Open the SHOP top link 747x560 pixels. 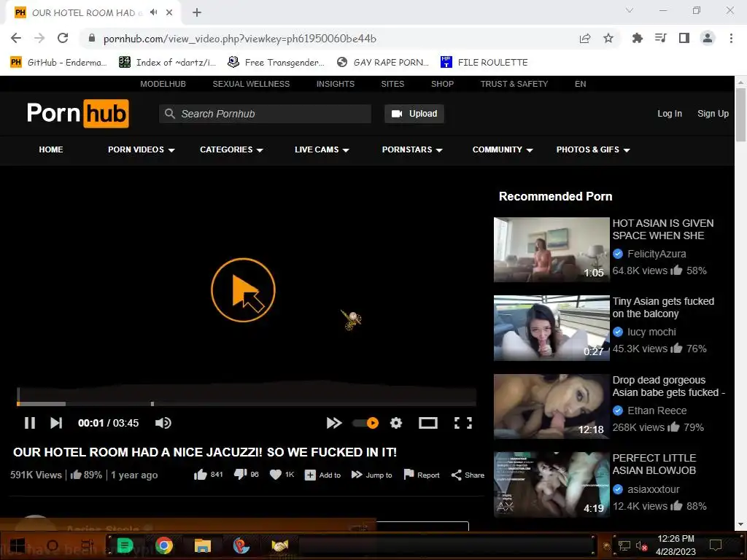coord(442,84)
